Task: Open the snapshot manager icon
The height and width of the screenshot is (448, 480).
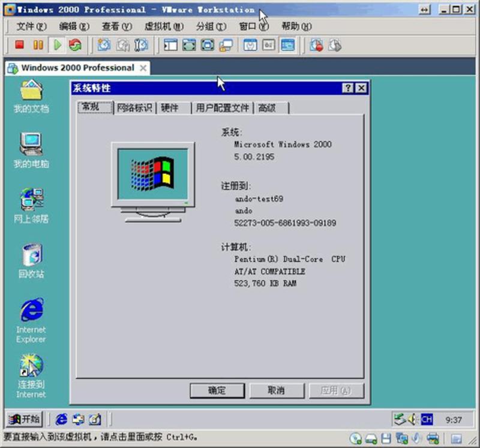Action: 141,45
